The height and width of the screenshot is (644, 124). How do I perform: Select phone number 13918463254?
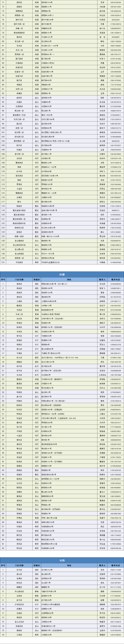pyautogui.click(x=116, y=11)
